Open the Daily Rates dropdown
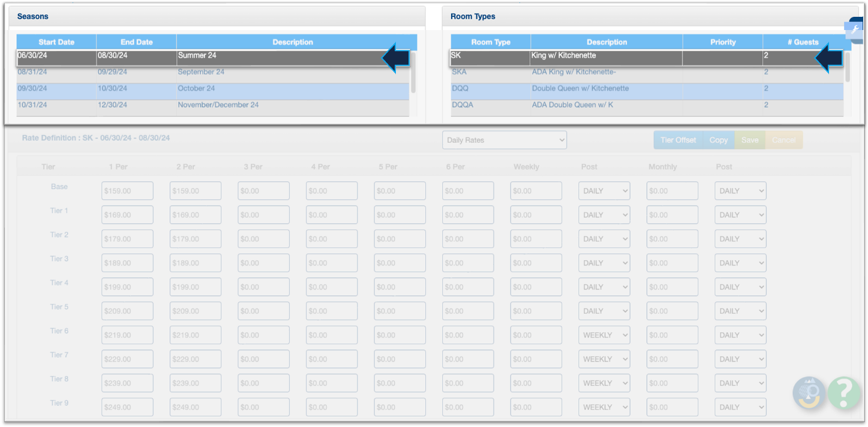Screen dimensions: 868x427 [x=504, y=140]
